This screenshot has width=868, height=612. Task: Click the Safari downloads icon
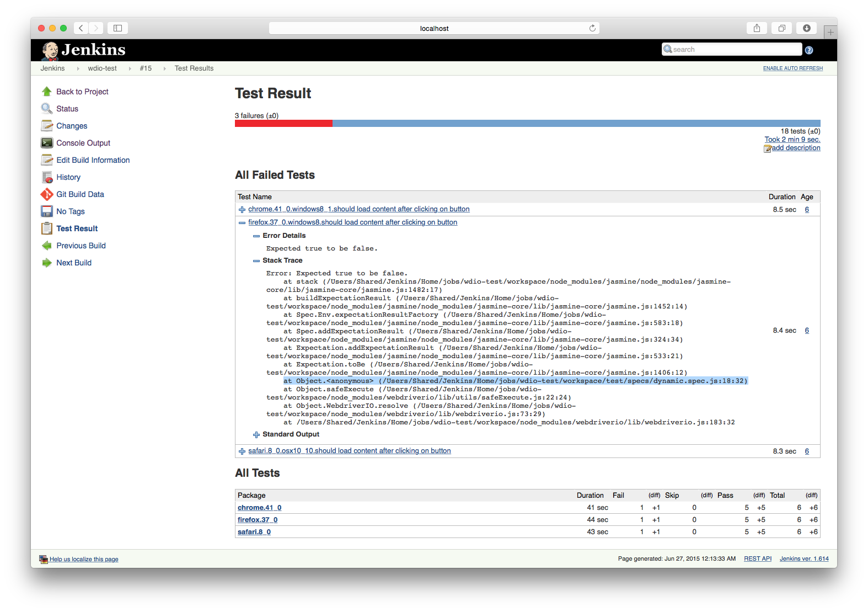click(x=806, y=28)
